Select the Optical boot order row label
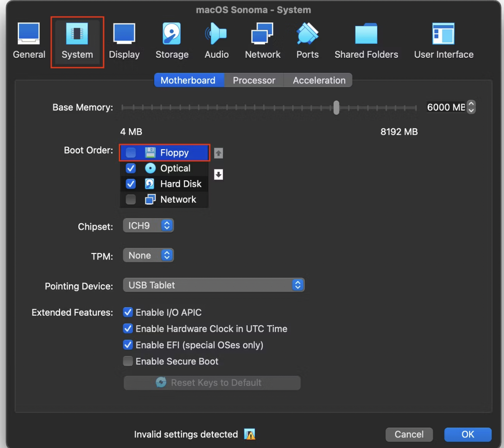 tap(175, 168)
